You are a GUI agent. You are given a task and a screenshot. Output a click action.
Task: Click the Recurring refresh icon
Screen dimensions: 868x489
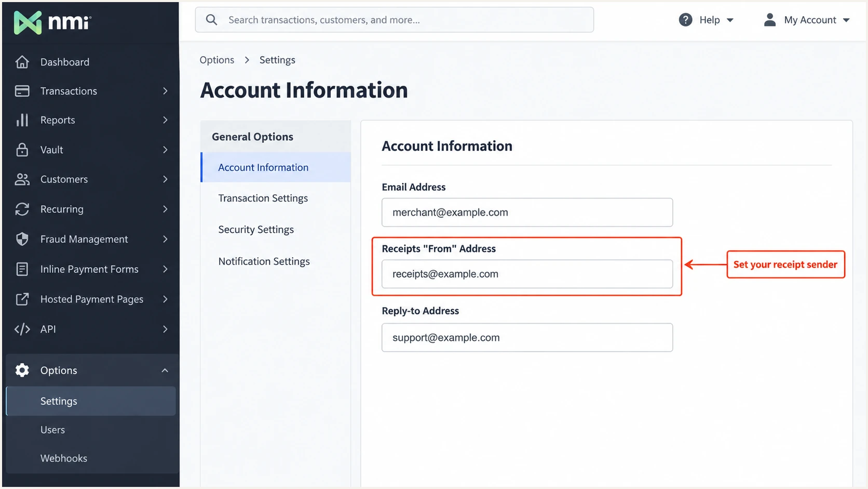22,209
